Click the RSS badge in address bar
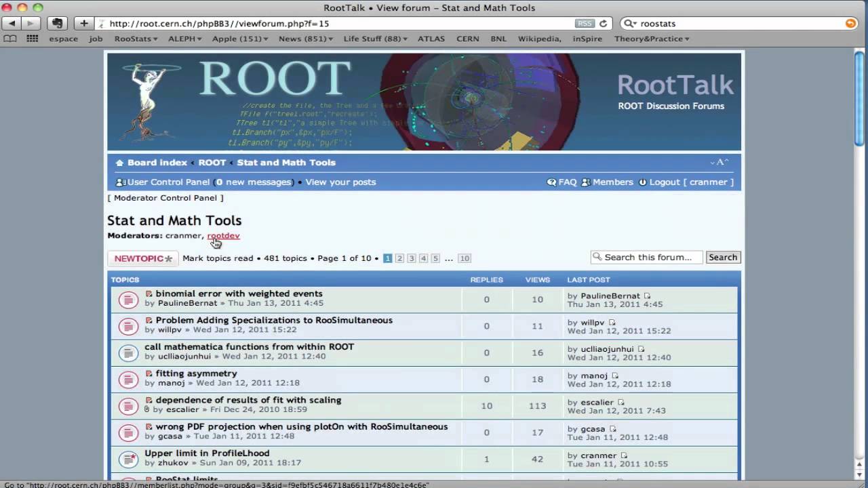This screenshot has width=868, height=488. pyautogui.click(x=584, y=23)
